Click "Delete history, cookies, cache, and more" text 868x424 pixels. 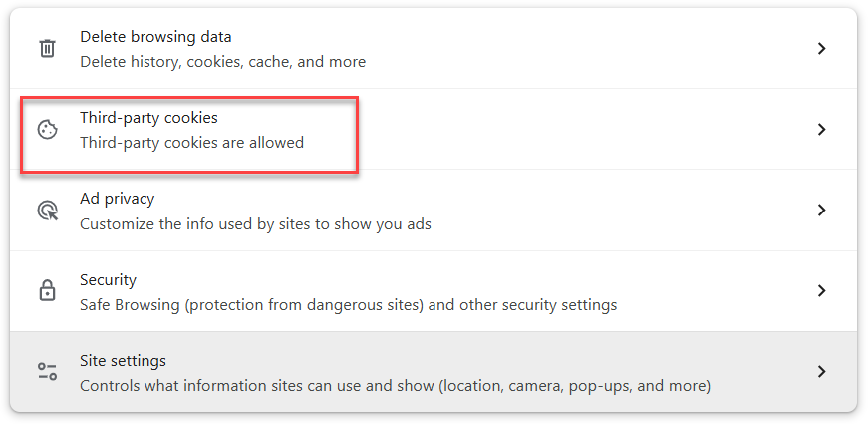222,62
